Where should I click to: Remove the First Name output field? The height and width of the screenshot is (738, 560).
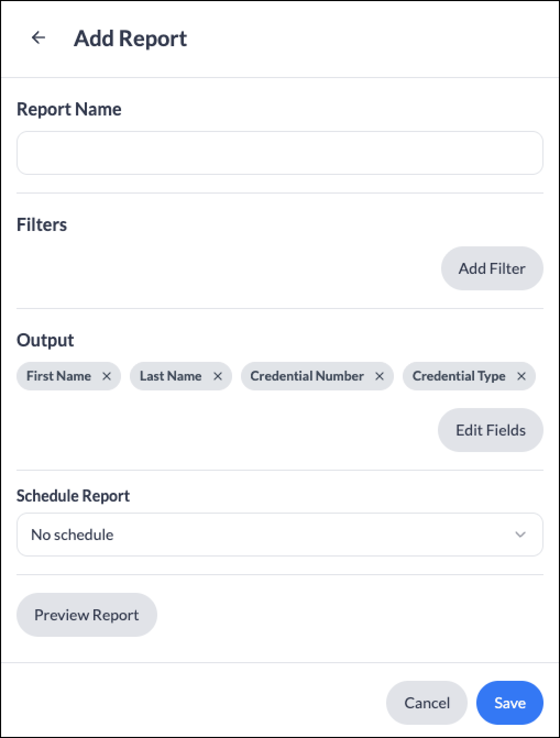107,376
